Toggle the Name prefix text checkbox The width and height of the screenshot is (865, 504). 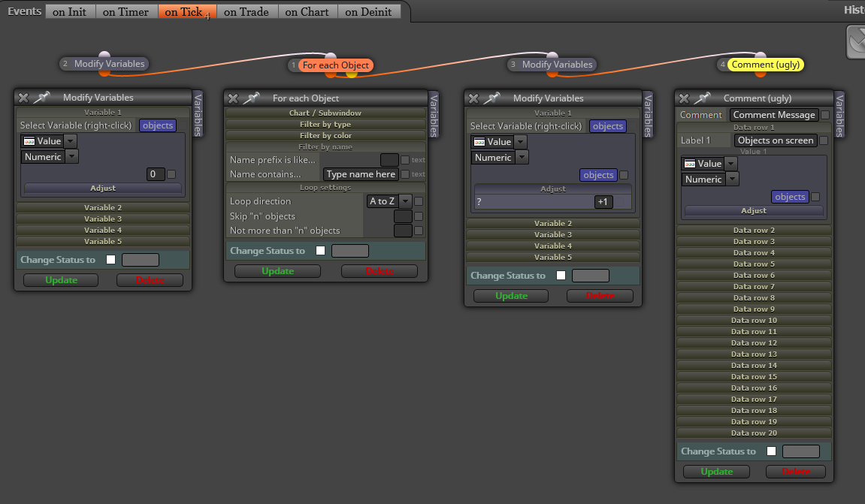[x=405, y=160]
